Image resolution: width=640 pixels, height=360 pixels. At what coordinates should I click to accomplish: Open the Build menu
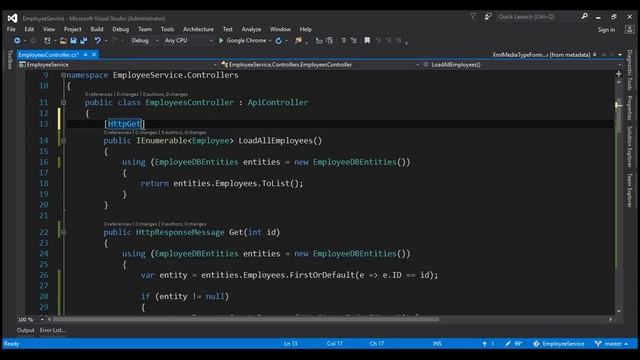[97, 29]
